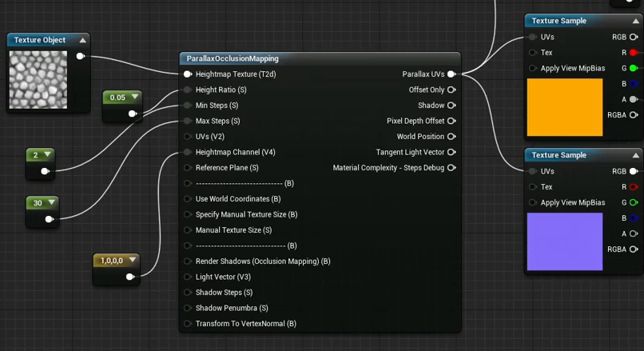Select the ParallaxOcclusionMapping node title
The width and height of the screenshot is (644, 351).
233,58
